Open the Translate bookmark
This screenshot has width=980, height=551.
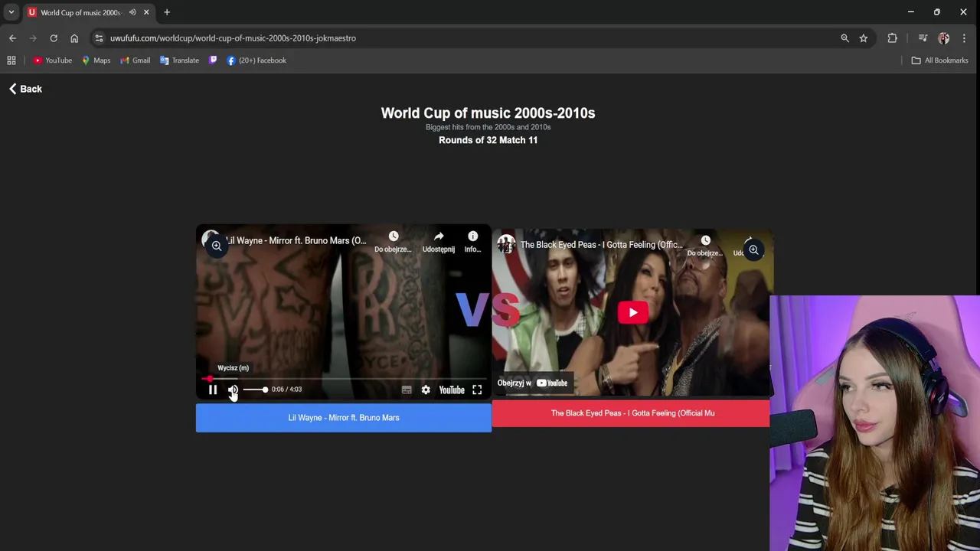179,60
